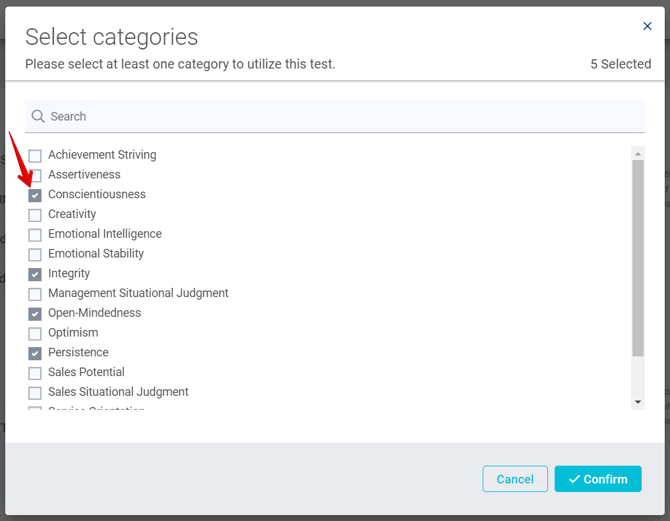Click the search magnifier icon
Viewport: 670px width, 521px height.
[38, 116]
